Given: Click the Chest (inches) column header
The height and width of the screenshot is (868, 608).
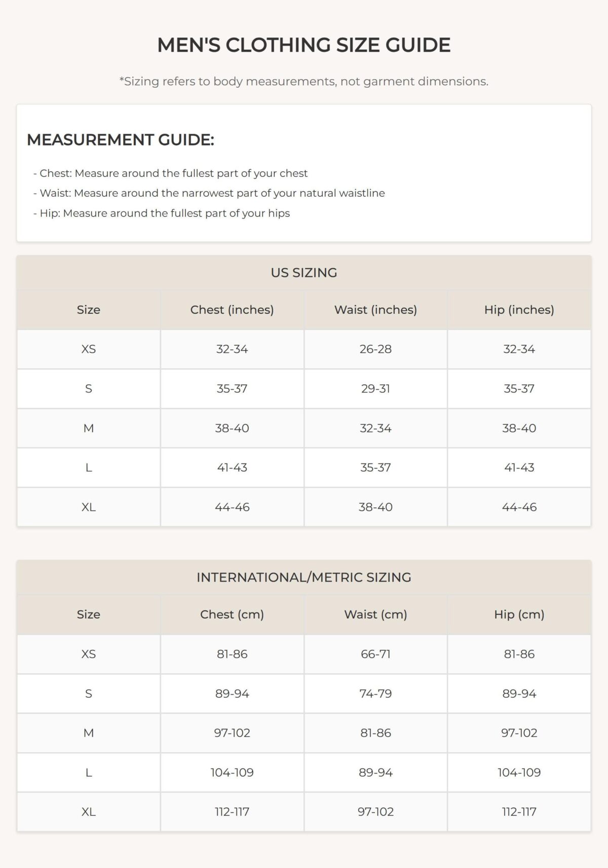Looking at the screenshot, I should pos(232,310).
